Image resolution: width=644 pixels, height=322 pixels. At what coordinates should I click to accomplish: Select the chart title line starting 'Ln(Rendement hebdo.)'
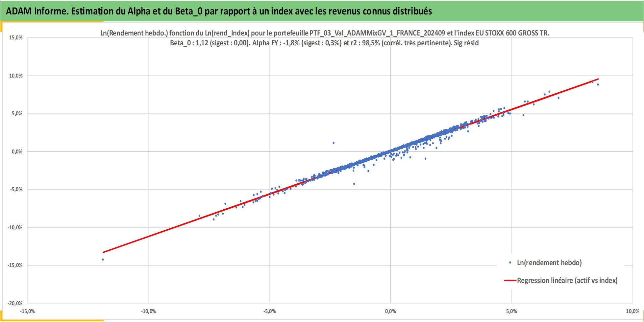pyautogui.click(x=325, y=33)
